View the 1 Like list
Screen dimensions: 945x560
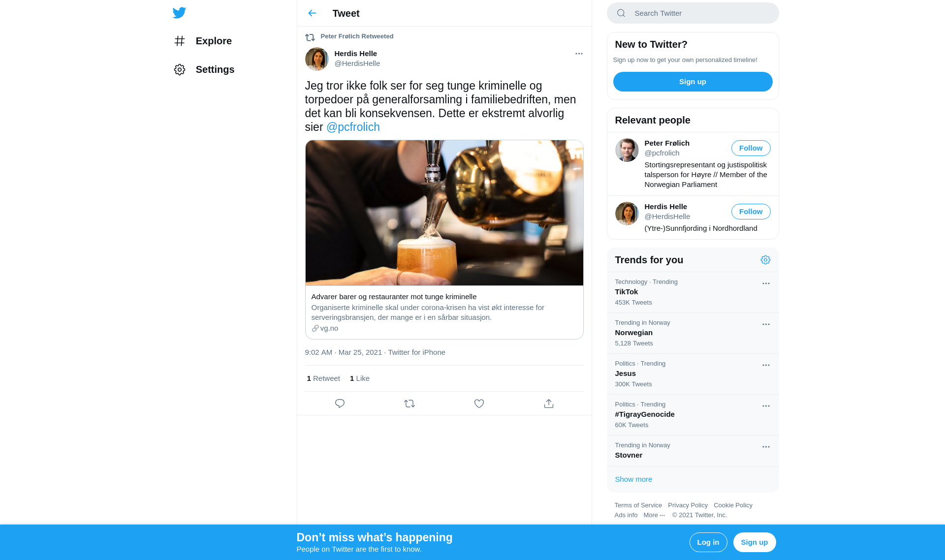click(359, 378)
